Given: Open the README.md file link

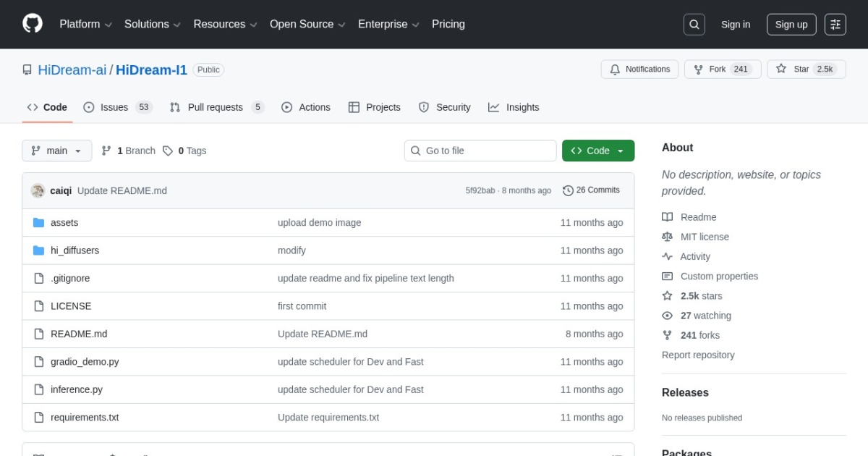Looking at the screenshot, I should pyautogui.click(x=79, y=334).
